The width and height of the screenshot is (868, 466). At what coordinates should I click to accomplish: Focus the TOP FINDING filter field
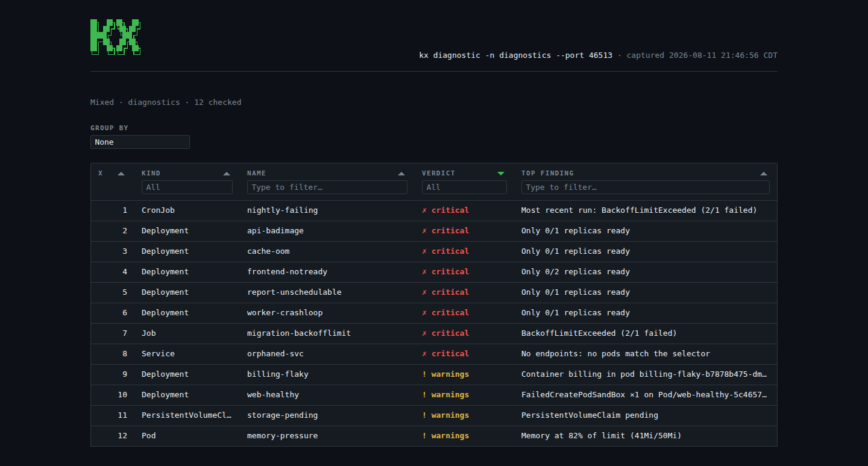tap(646, 187)
